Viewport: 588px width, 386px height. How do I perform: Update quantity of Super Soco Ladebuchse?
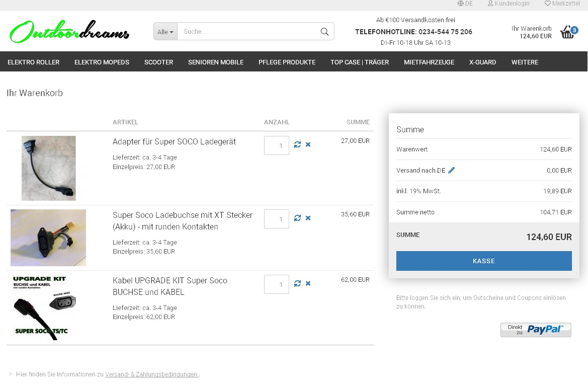pos(298,218)
